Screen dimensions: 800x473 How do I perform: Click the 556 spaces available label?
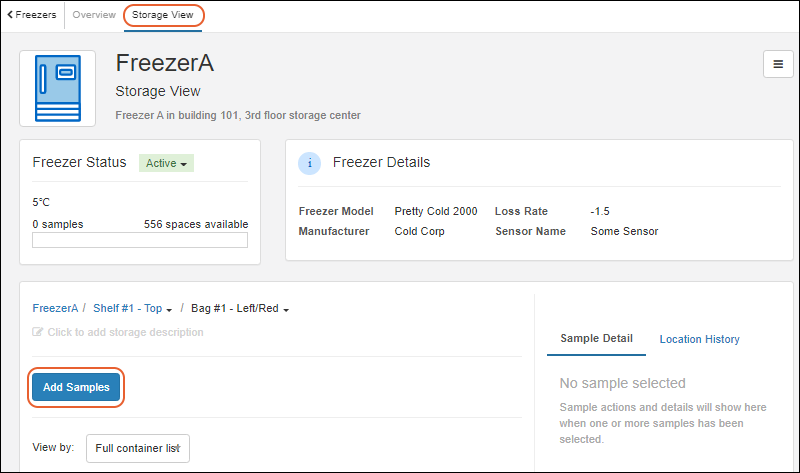(196, 224)
